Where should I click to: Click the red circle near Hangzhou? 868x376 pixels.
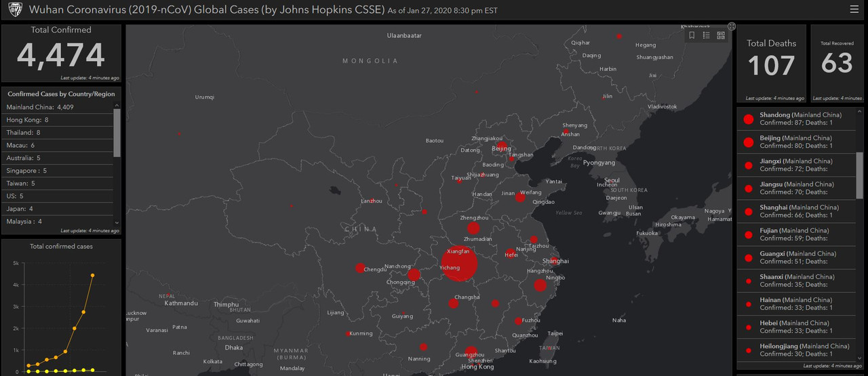tap(540, 285)
